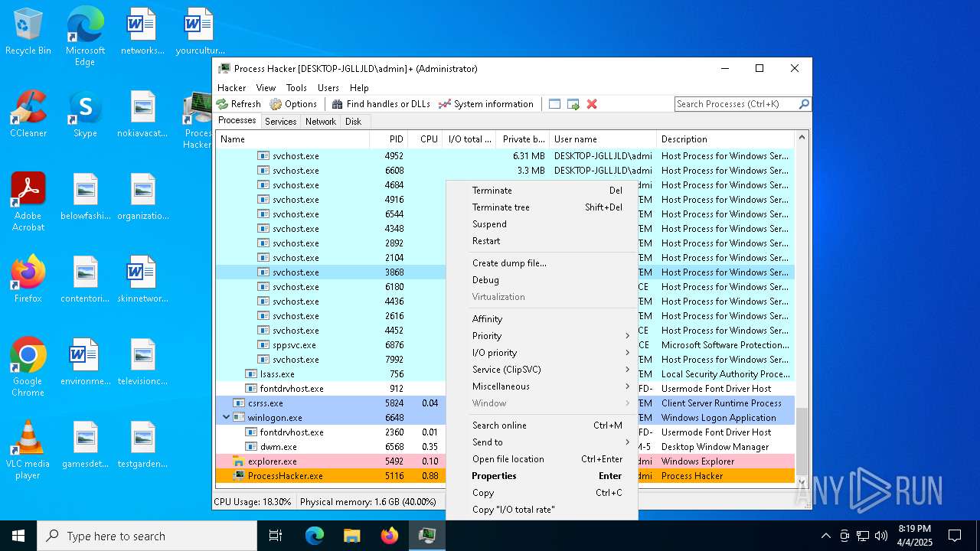Choose Affinity in the context menu
The width and height of the screenshot is (980, 551).
pos(542,319)
